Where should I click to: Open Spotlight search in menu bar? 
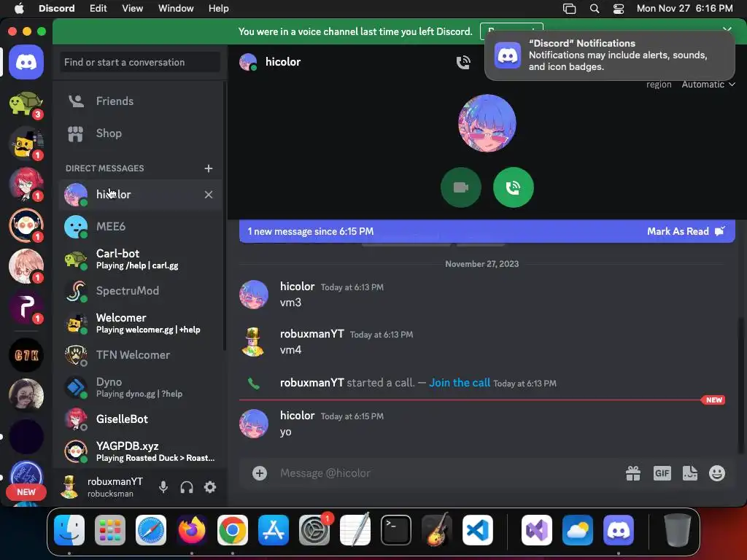(594, 9)
